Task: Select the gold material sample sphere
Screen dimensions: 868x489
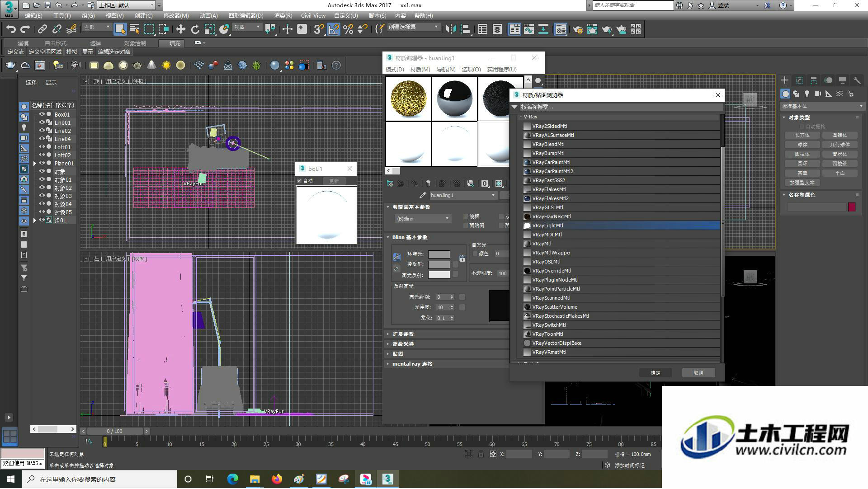Action: point(408,99)
